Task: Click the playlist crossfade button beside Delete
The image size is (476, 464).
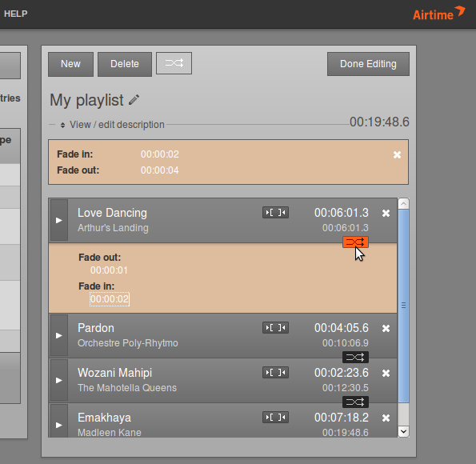Action: pyautogui.click(x=174, y=63)
